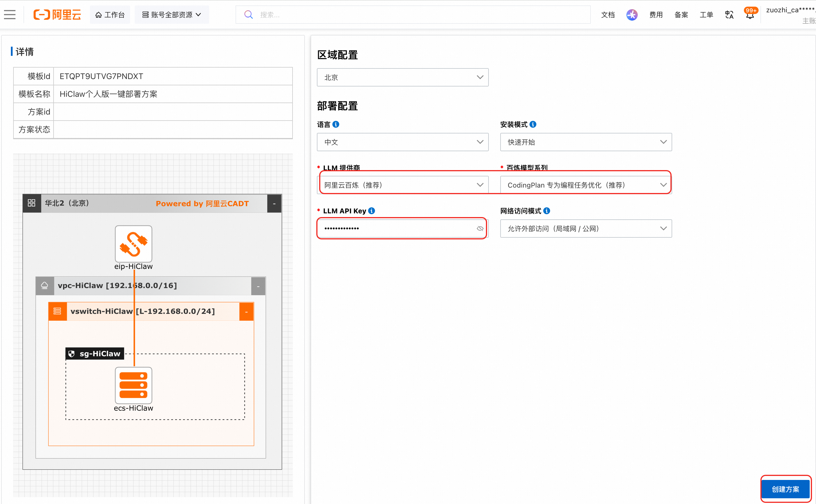This screenshot has width=816, height=504.
Task: Click the 部署配置 heading
Action: (x=337, y=106)
